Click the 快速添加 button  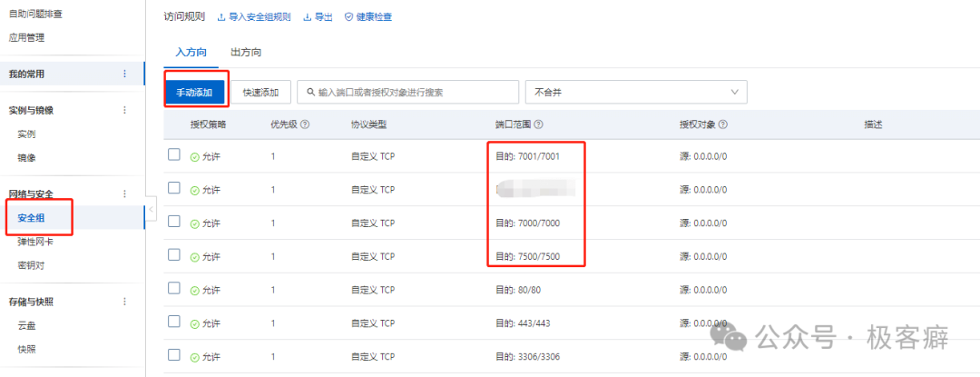click(x=260, y=92)
